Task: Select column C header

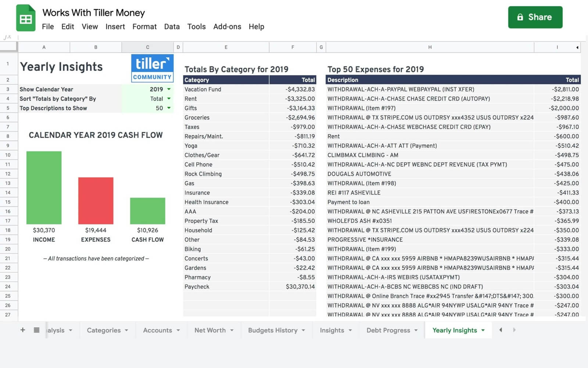Action: click(x=147, y=47)
